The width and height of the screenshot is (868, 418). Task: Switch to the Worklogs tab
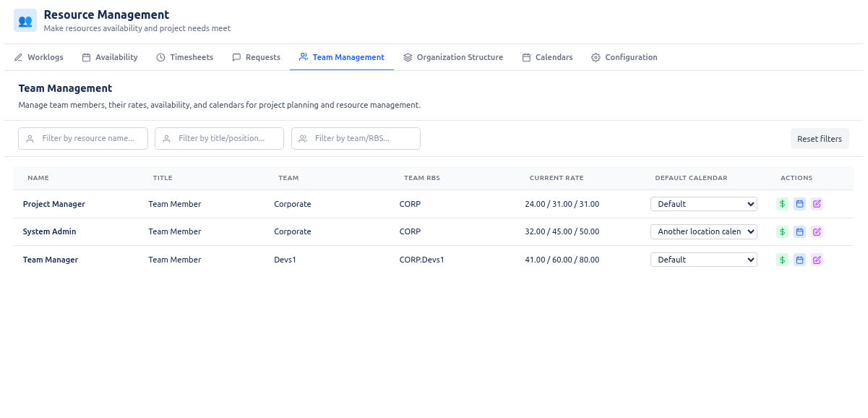click(38, 57)
